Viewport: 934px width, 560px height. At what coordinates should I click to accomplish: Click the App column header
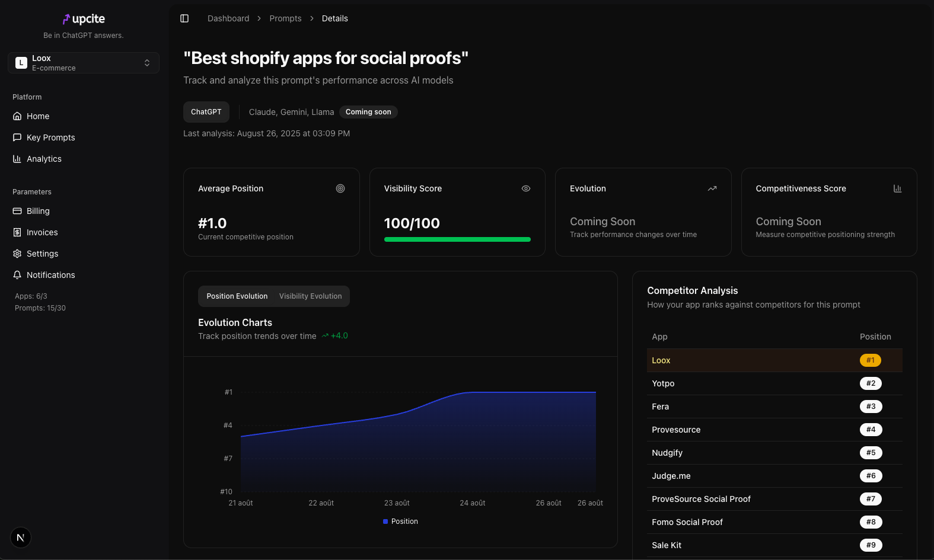coord(659,337)
